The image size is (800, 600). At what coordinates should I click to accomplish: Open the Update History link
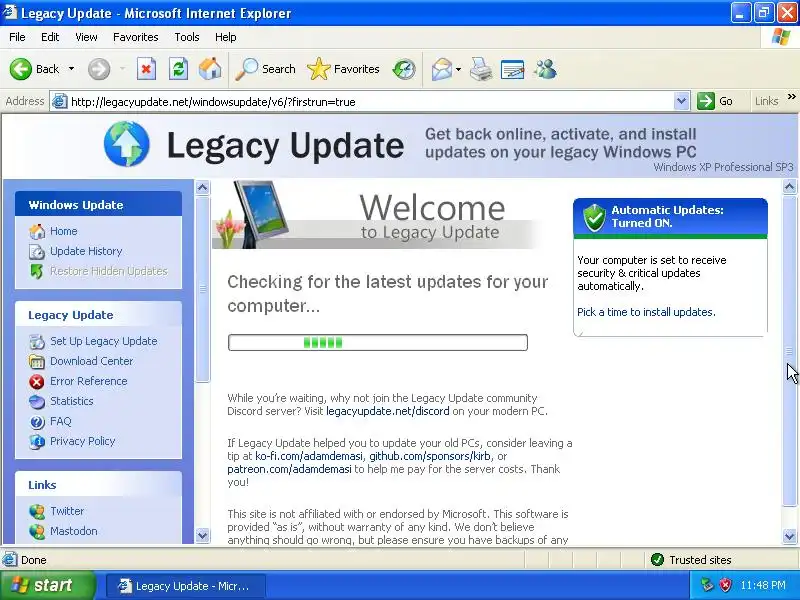pyautogui.click(x=86, y=251)
